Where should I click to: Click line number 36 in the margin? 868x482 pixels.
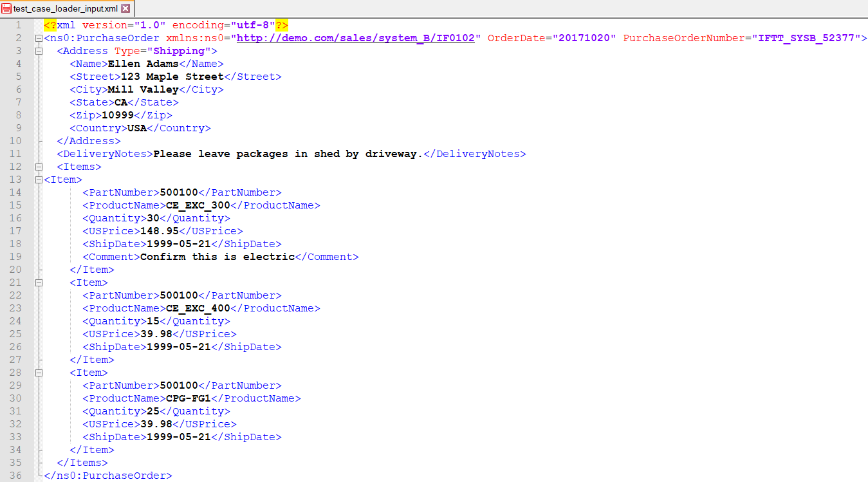point(15,476)
